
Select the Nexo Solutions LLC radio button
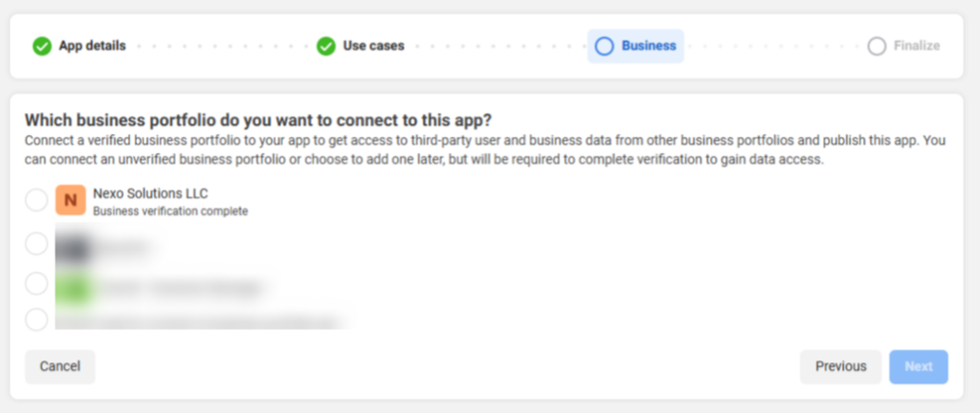pos(36,200)
